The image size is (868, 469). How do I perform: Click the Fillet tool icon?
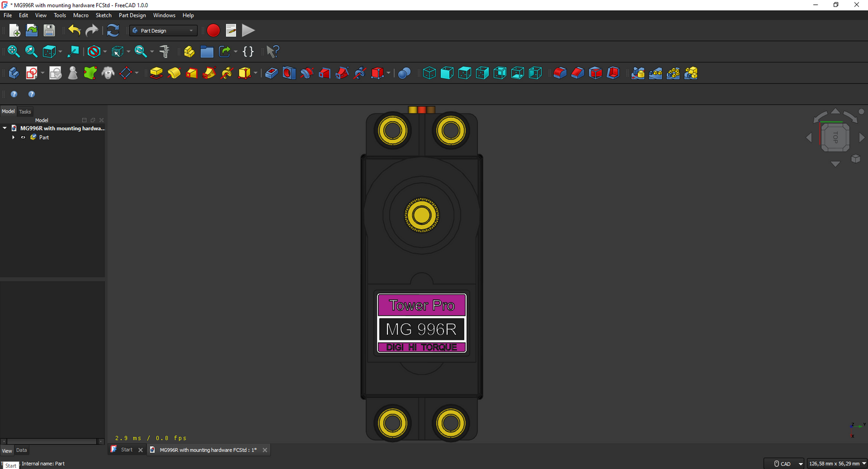point(560,73)
